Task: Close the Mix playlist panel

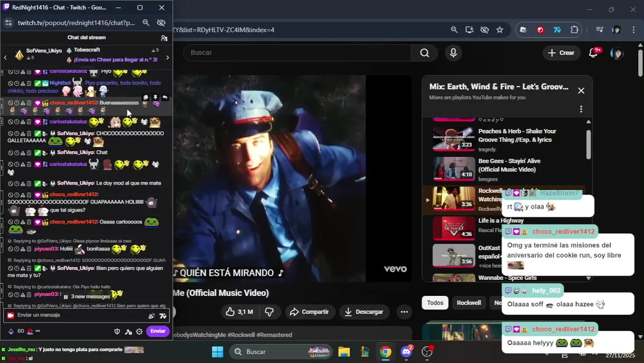Action: point(581,91)
